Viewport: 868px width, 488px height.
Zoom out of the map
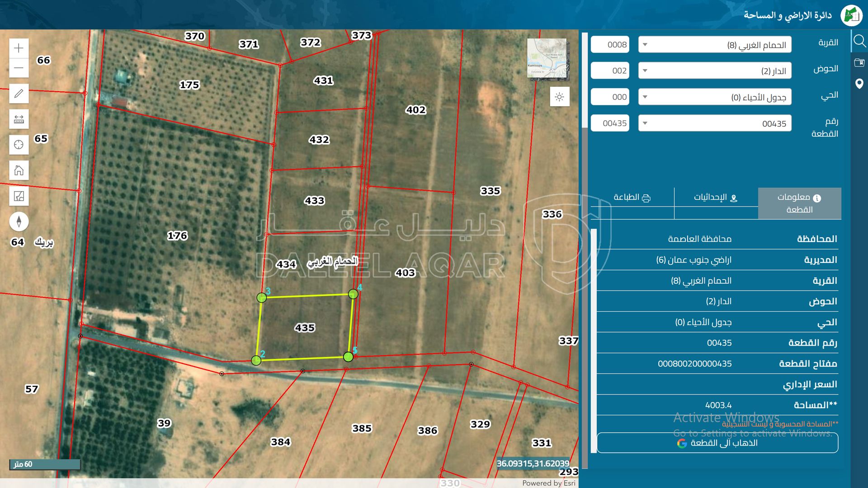pos(19,68)
